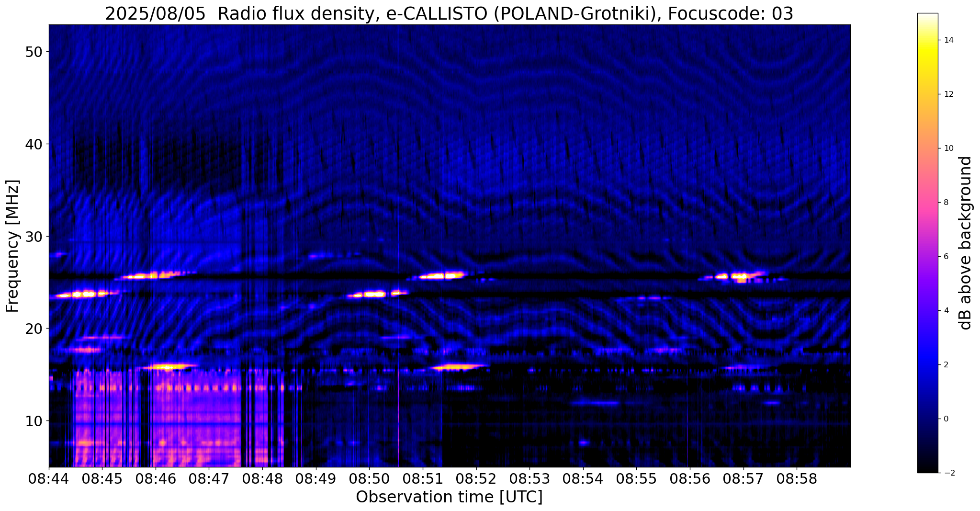Click the colorbar tick labeled 8
Image resolution: width=980 pixels, height=511 pixels.
(945, 203)
